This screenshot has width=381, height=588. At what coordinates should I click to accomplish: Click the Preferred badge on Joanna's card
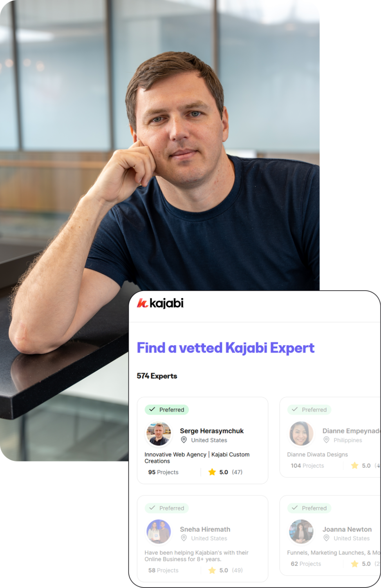309,508
